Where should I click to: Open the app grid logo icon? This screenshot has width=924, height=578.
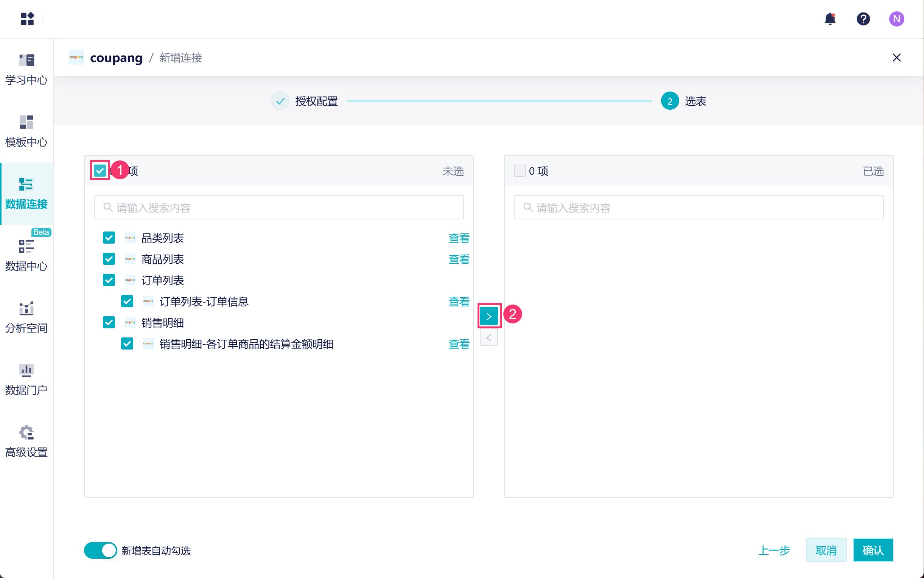[27, 19]
